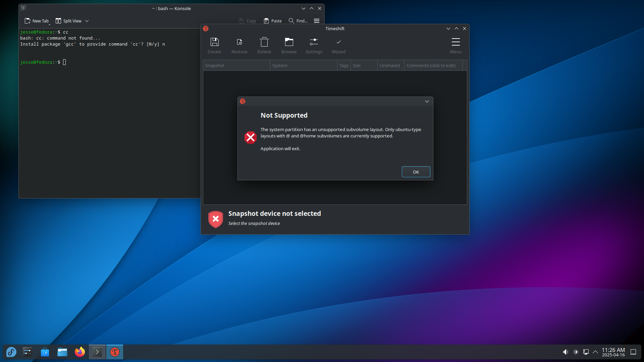Viewport: 644px width, 362px height.
Task: Click the Comments column header
Action: [433, 65]
